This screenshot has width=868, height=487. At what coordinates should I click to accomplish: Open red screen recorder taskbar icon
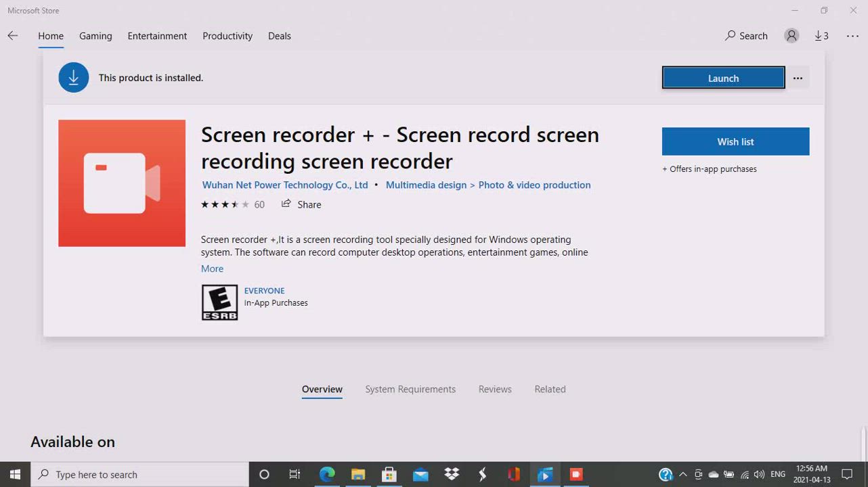pyautogui.click(x=576, y=474)
